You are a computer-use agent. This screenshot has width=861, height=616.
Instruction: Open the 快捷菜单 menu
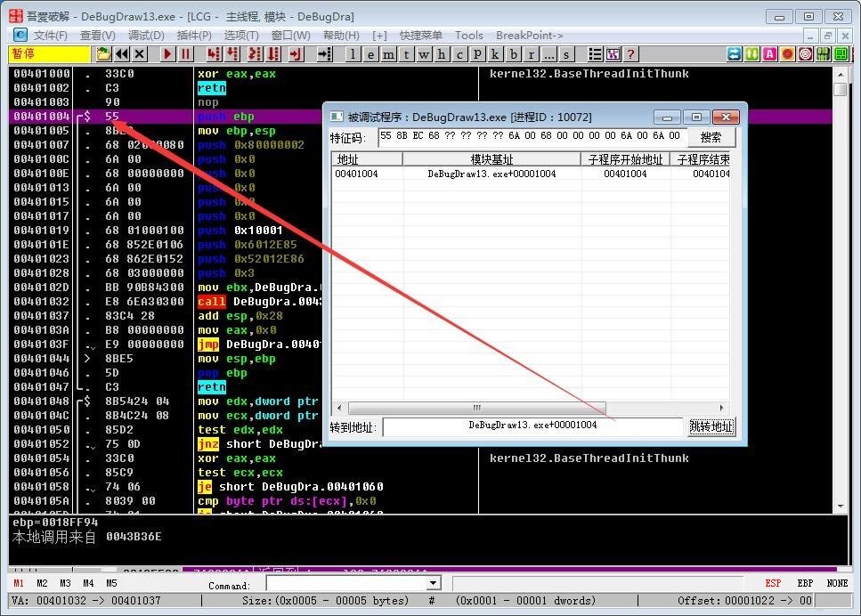[x=420, y=35]
